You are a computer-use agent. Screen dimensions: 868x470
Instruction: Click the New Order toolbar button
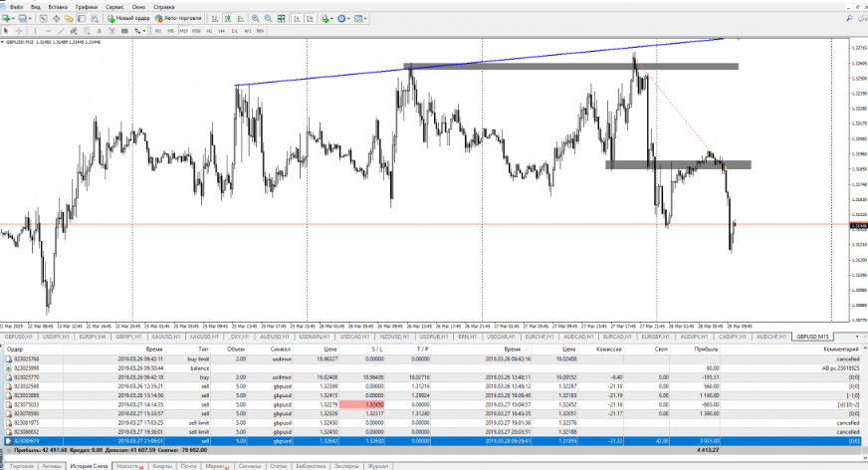coord(128,18)
